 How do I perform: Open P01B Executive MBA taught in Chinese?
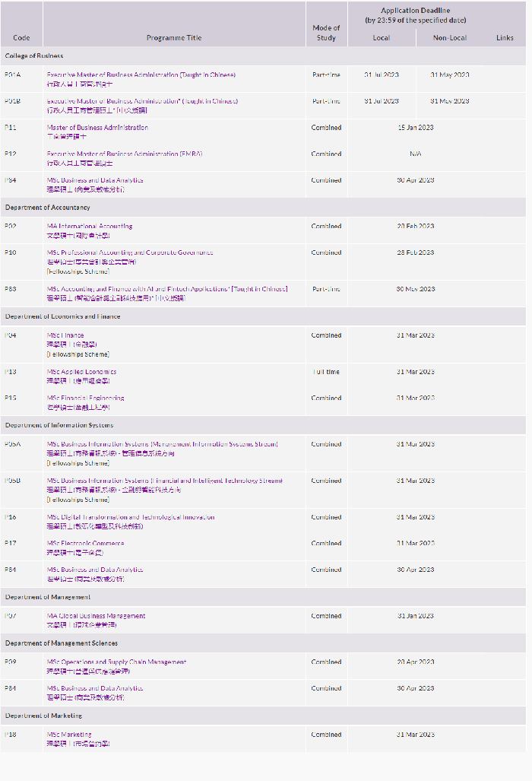(x=142, y=101)
